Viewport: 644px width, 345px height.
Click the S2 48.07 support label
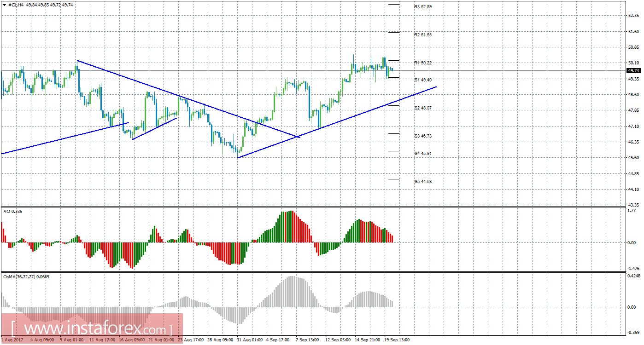coord(423,108)
